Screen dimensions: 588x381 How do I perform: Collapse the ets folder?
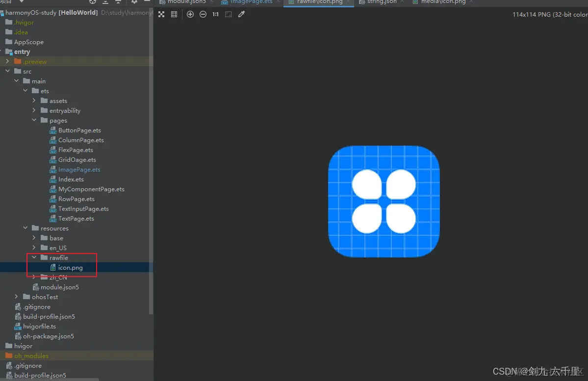pyautogui.click(x=26, y=90)
